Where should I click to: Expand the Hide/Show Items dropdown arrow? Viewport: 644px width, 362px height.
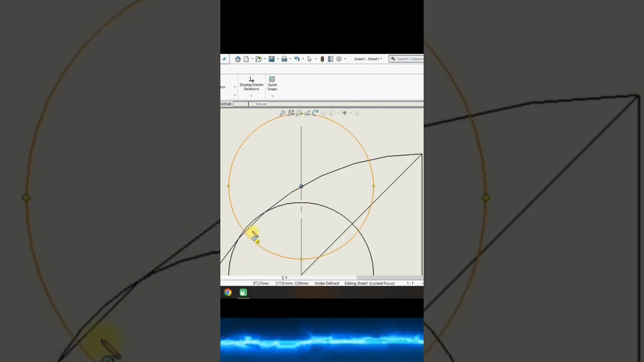351,113
